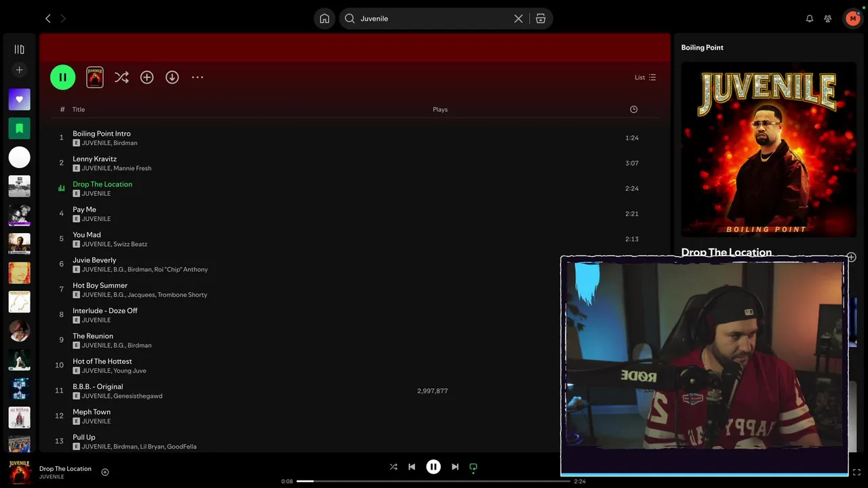The height and width of the screenshot is (488, 868).
Task: Click the duration clock column icon
Action: [x=633, y=109]
